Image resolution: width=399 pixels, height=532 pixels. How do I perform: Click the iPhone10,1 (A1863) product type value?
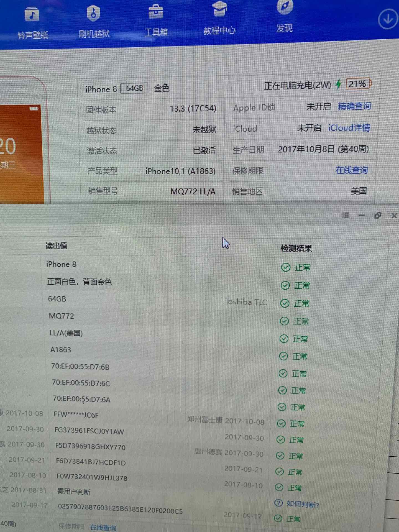(x=181, y=171)
